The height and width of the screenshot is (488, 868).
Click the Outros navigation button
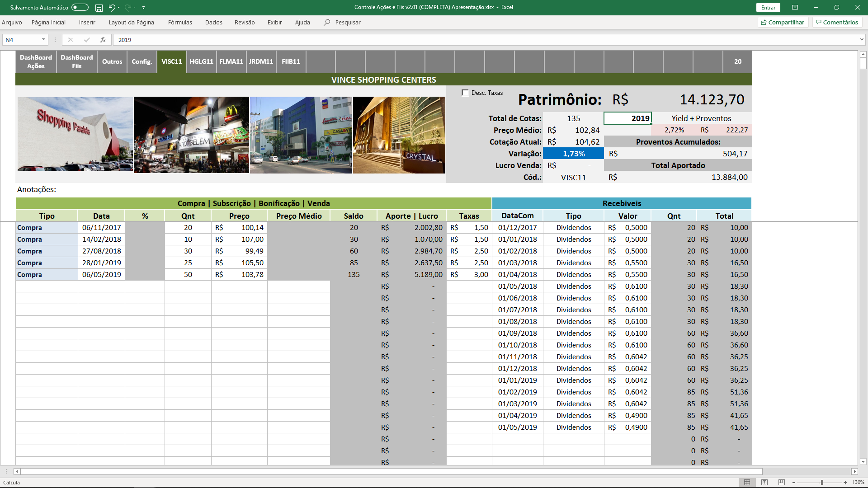coord(112,61)
